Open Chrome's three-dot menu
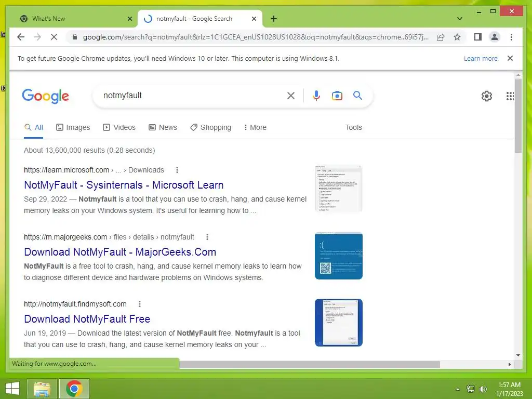The image size is (532, 399). (x=511, y=37)
